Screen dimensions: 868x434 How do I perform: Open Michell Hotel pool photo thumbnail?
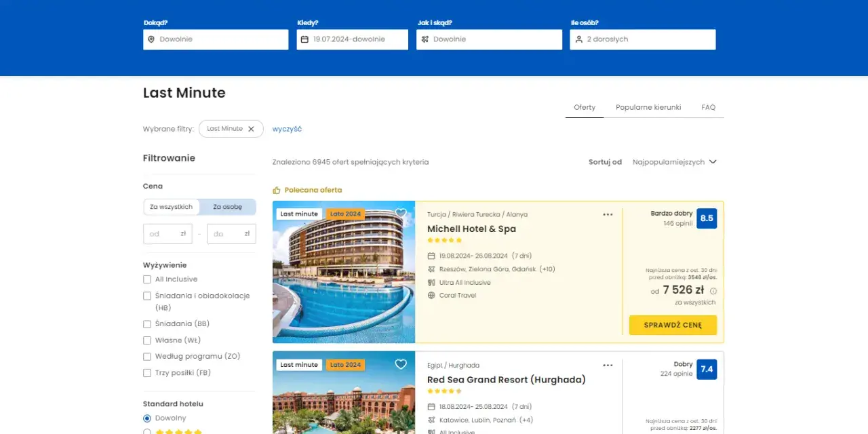tap(344, 272)
